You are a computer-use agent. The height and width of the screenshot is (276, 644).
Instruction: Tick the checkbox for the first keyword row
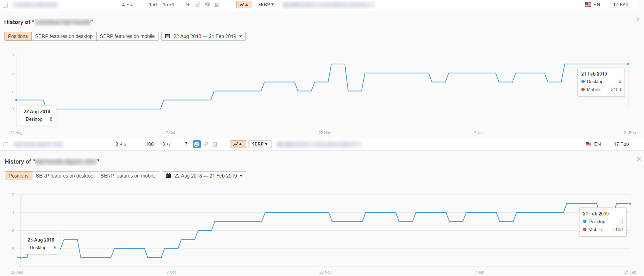coord(5,5)
